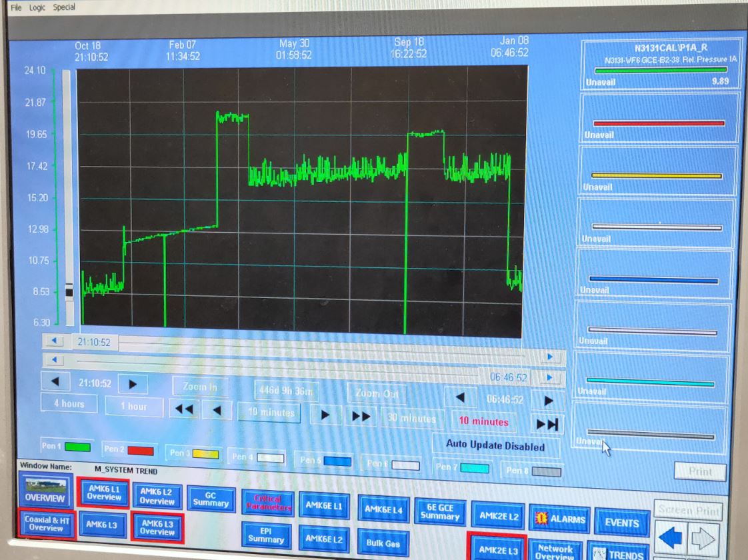Image resolution: width=748 pixels, height=560 pixels.
Task: Select Pen 4 white swatch
Action: (271, 457)
